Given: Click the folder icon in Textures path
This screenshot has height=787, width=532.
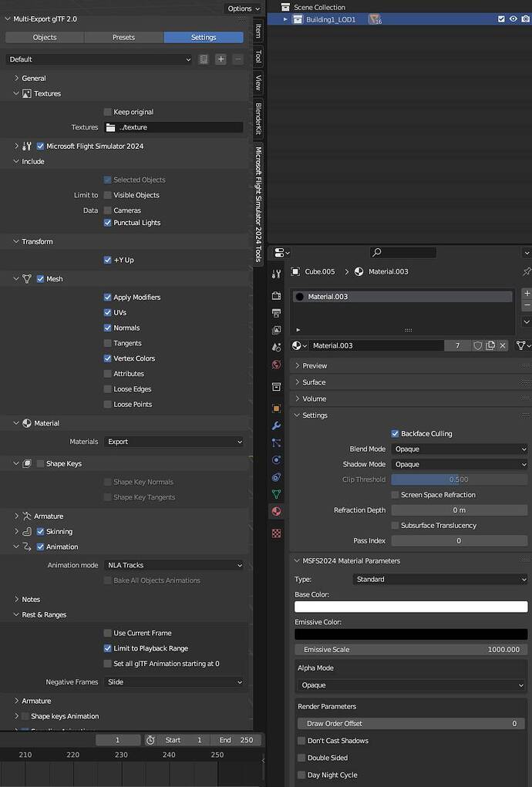Looking at the screenshot, I should 110,127.
